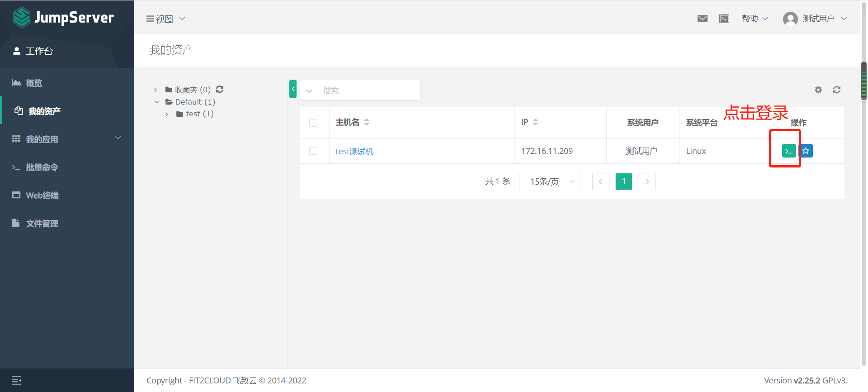Screen dimensions: 868x392
Task: Go to 批量命令 in sidebar
Action: (x=42, y=167)
